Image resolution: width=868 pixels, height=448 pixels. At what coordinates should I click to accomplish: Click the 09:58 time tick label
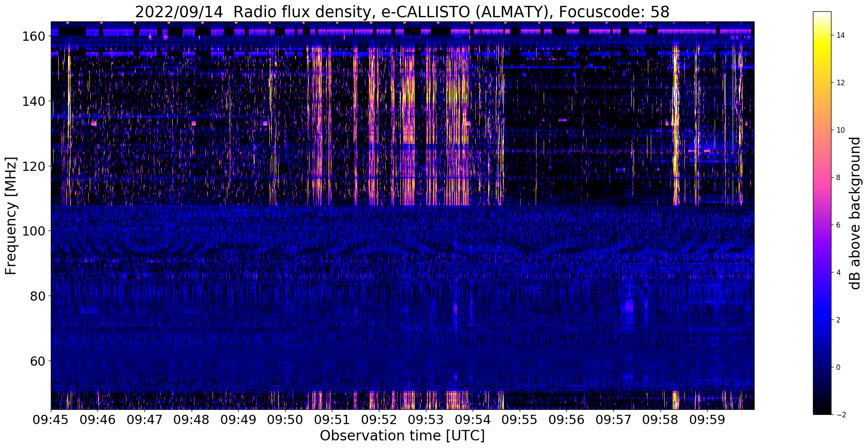pos(660,419)
